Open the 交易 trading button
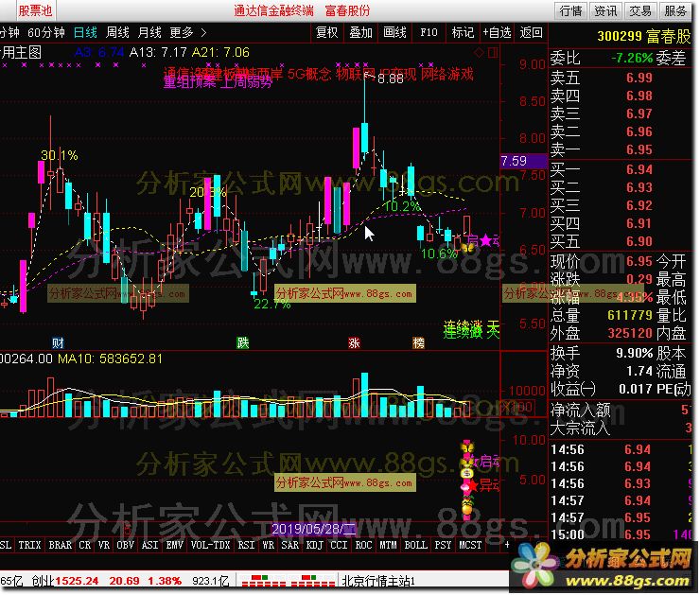 (639, 10)
